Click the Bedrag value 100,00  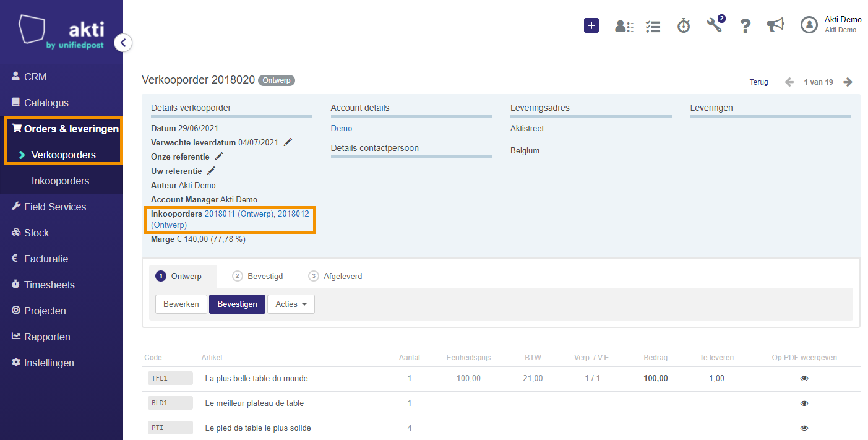[x=656, y=379]
